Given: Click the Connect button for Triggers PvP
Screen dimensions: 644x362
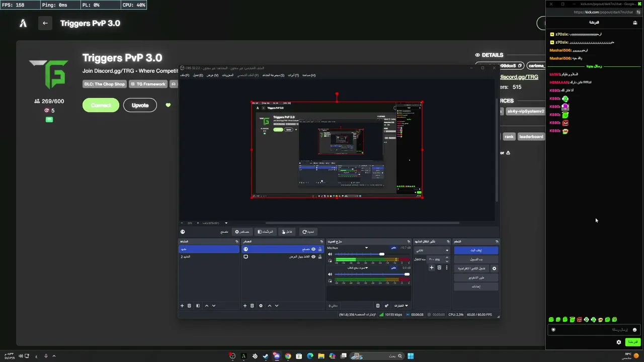Looking at the screenshot, I should click(101, 105).
